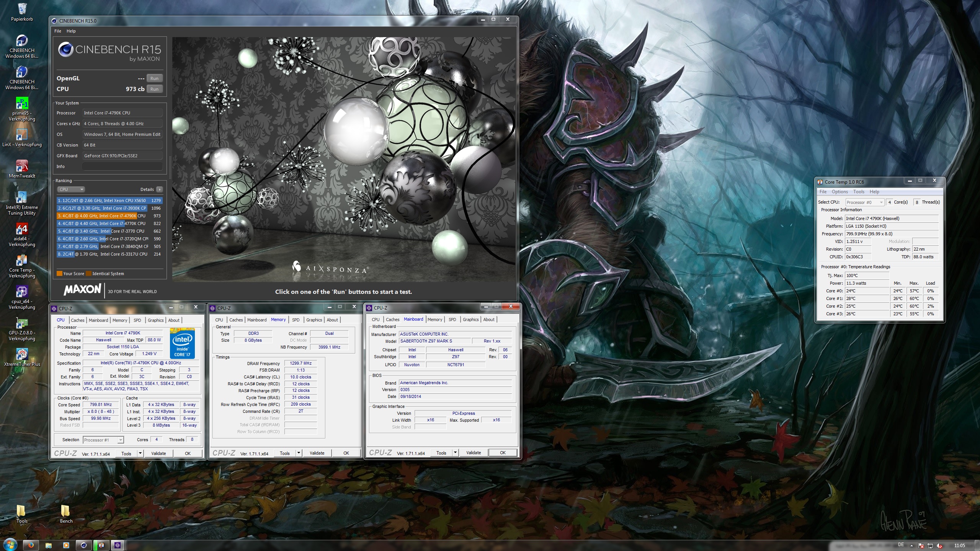Click the DE language indicator in the taskbar
This screenshot has height=551, width=980.
point(901,545)
